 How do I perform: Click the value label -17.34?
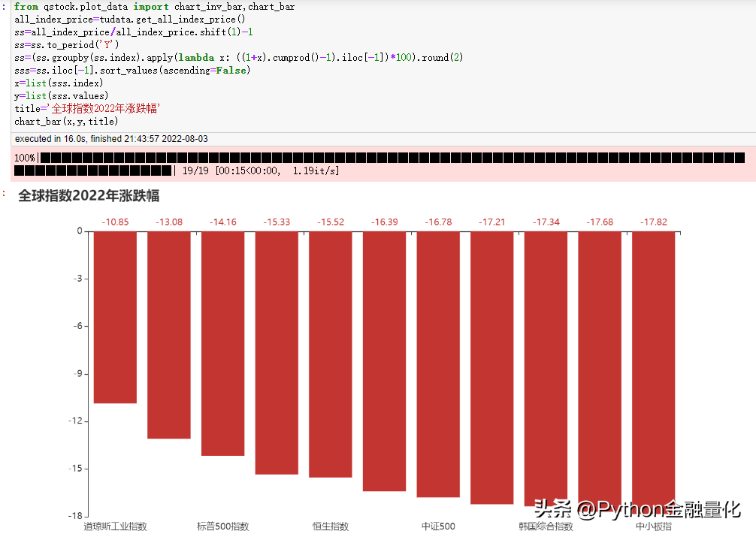546,222
